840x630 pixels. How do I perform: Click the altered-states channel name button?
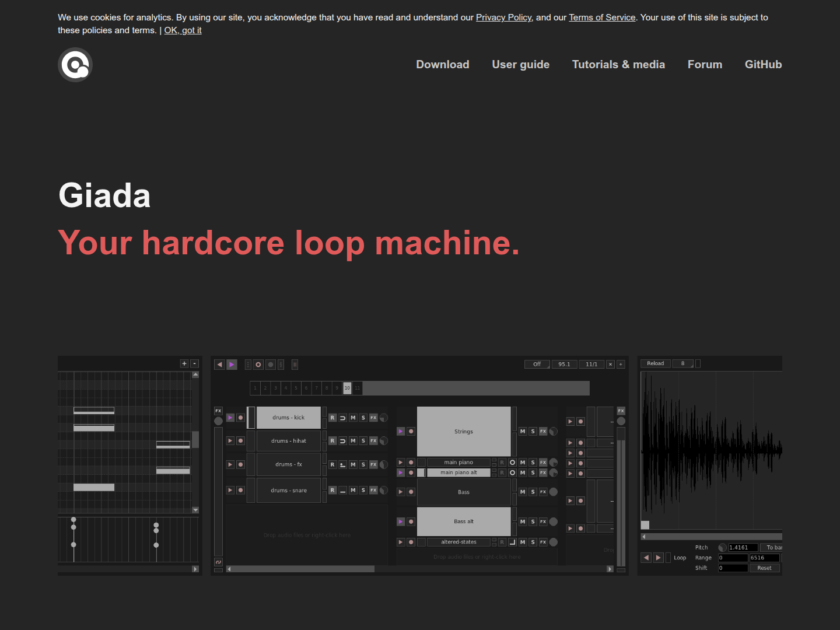click(x=459, y=542)
